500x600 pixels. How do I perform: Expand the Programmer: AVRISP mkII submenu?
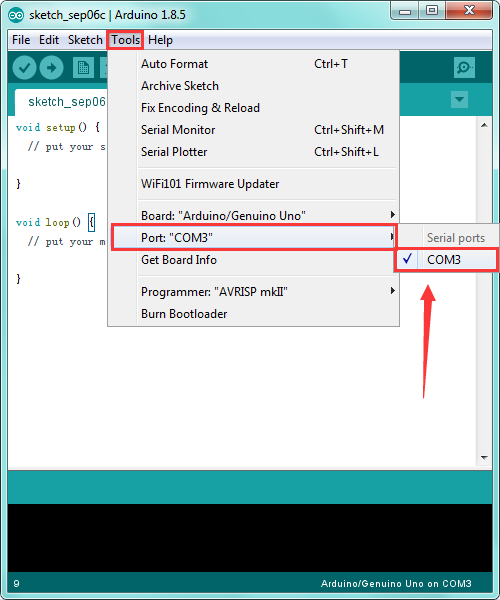[253, 292]
